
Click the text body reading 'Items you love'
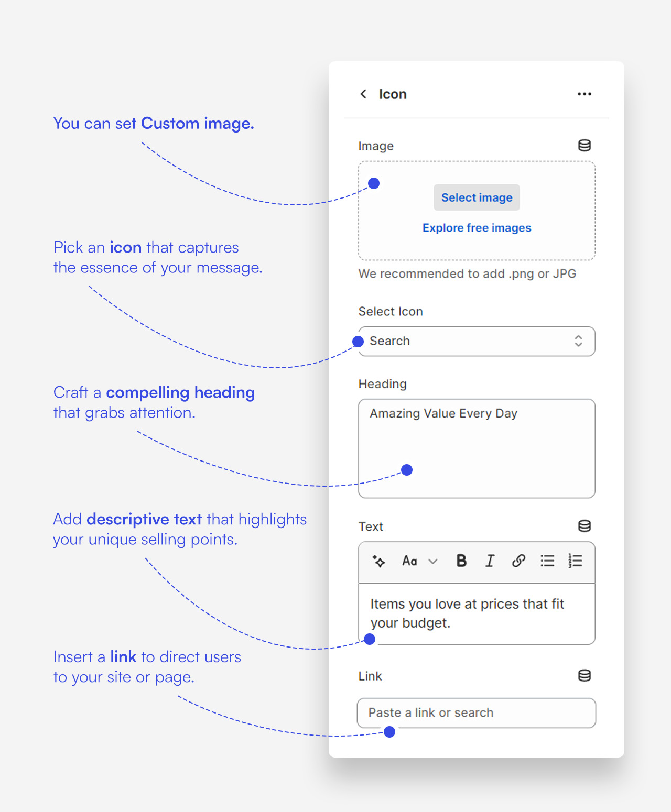[467, 613]
